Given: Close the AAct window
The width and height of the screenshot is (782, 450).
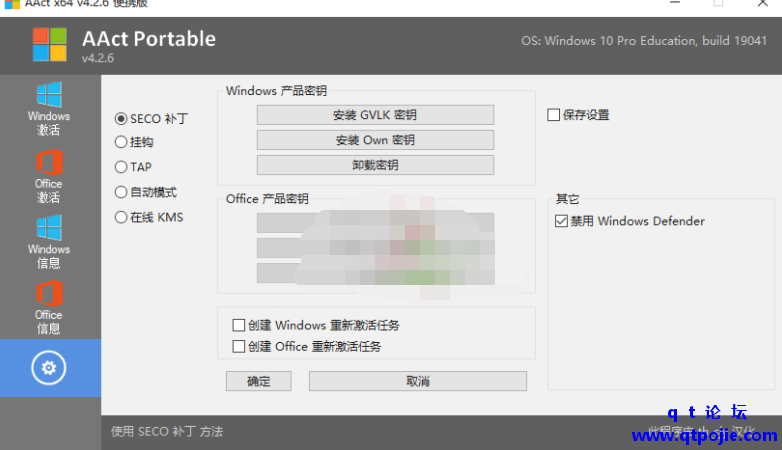Looking at the screenshot, I should tap(763, 3).
